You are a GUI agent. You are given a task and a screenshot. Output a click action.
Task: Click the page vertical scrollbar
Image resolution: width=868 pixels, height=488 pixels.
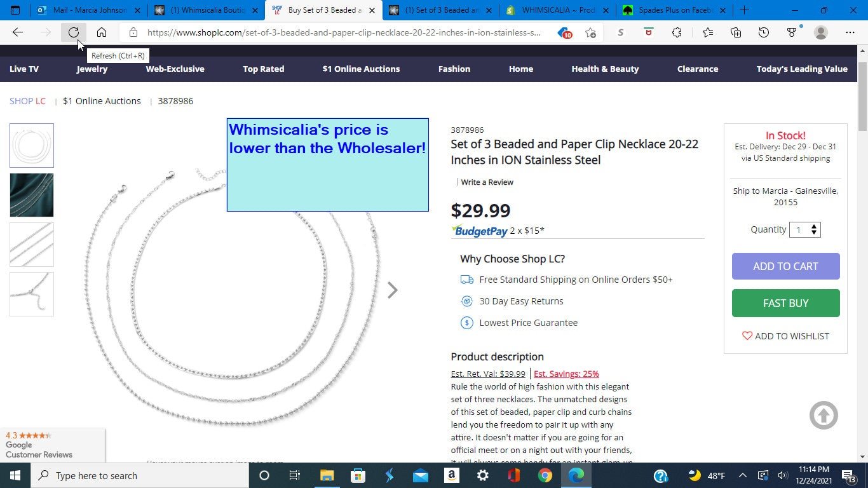coord(862,254)
